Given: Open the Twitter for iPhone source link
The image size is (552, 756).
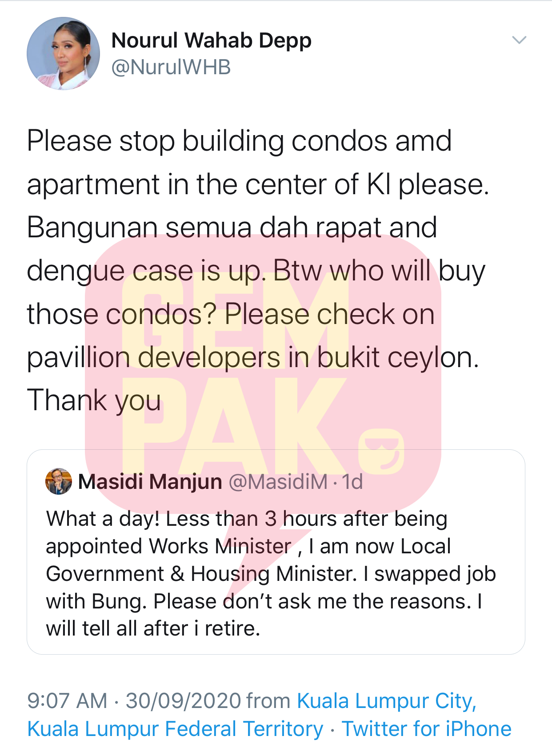Looking at the screenshot, I should click(x=427, y=729).
